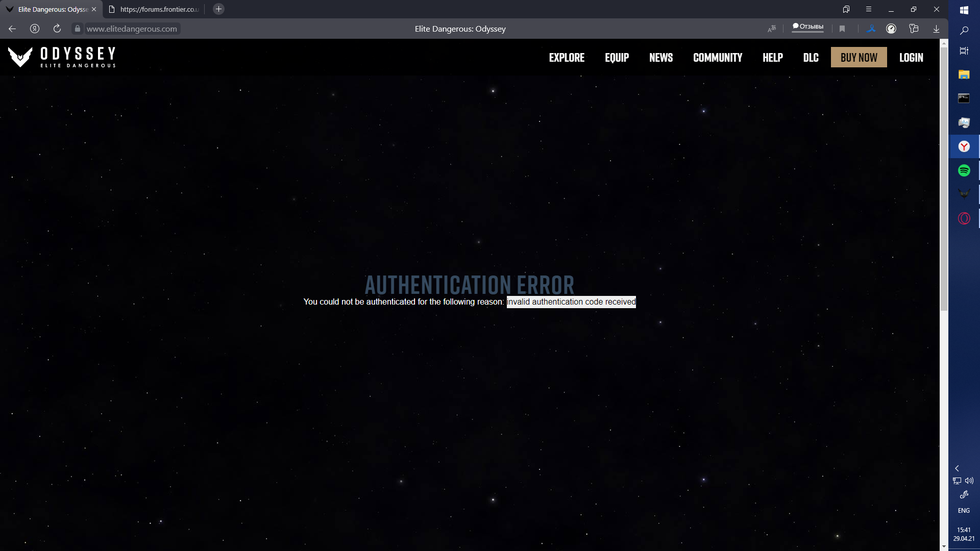Click the Odyssey Elite Dangerous logo
This screenshot has width=980, height=551.
click(x=62, y=57)
